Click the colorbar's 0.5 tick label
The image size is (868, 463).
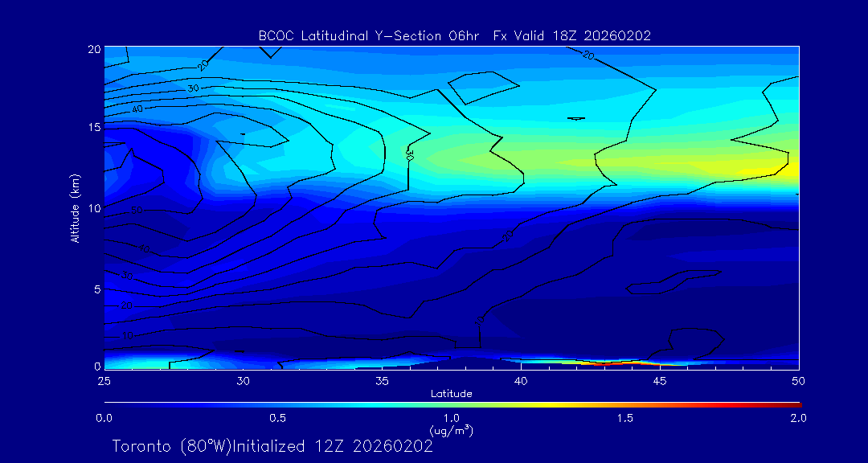[277, 418]
